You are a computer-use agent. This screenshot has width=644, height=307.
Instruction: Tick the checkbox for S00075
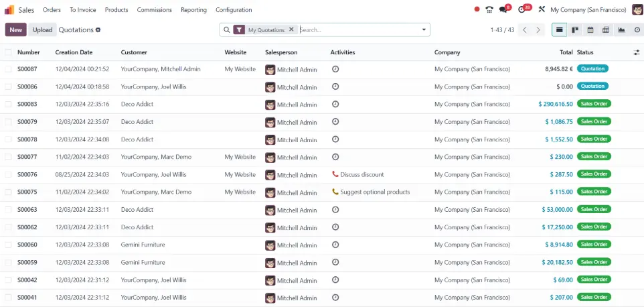click(x=8, y=192)
